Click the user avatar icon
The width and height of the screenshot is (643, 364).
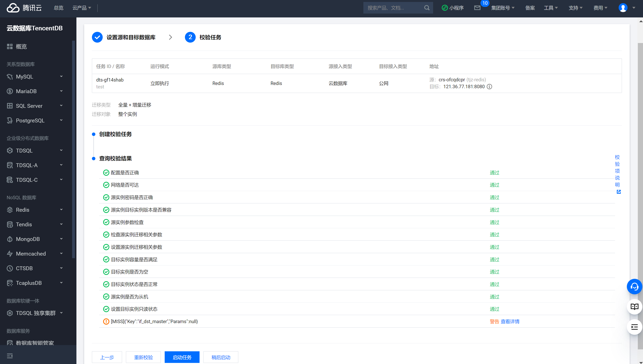point(623,8)
